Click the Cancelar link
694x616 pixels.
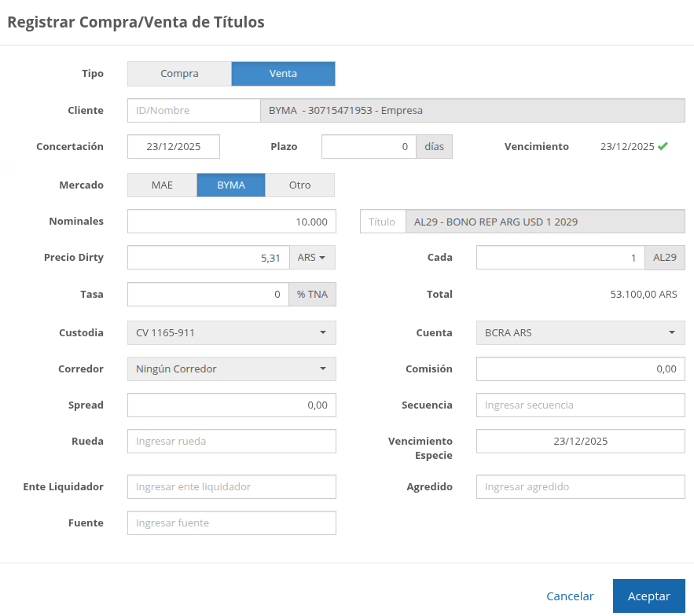point(570,596)
